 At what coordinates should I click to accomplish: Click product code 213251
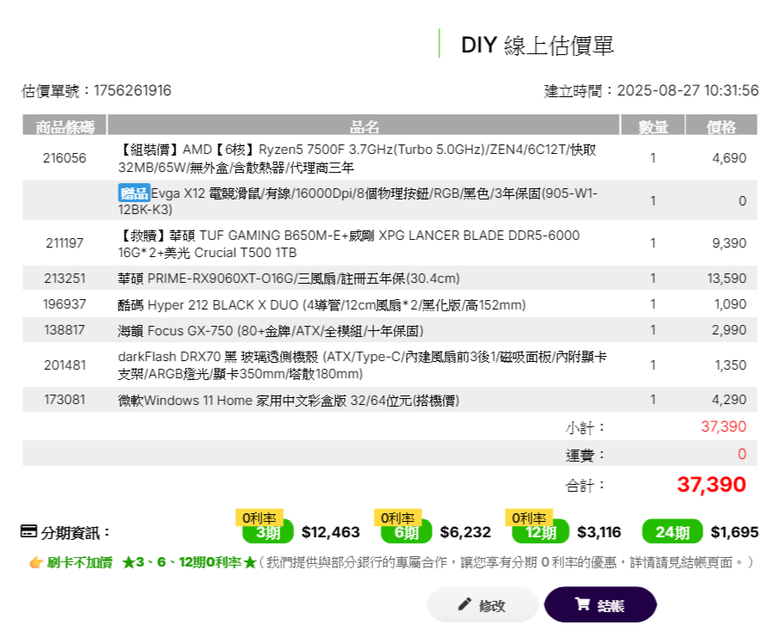(x=64, y=278)
